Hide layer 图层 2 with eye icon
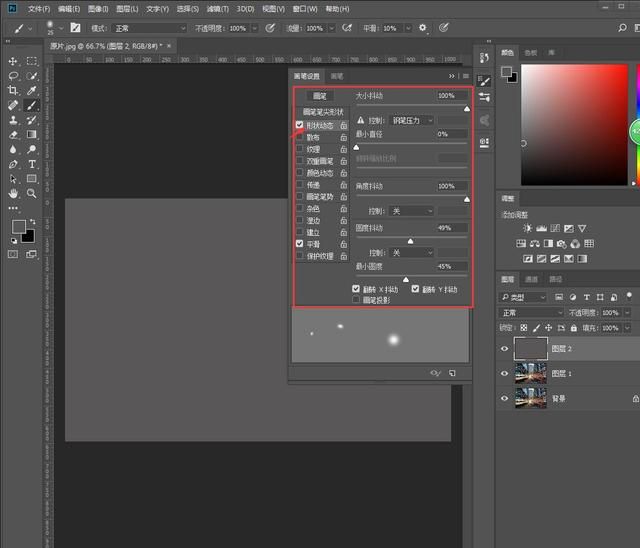Viewport: 640px width, 548px height. click(x=504, y=348)
